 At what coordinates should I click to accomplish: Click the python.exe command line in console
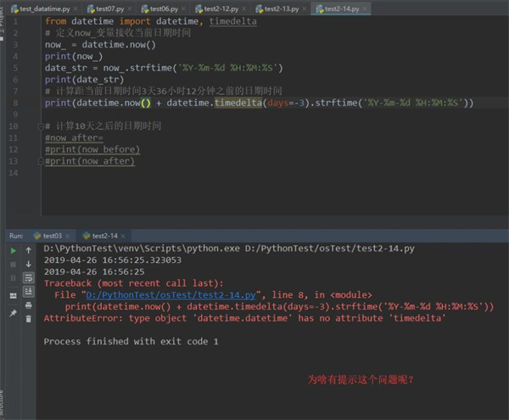(x=229, y=249)
